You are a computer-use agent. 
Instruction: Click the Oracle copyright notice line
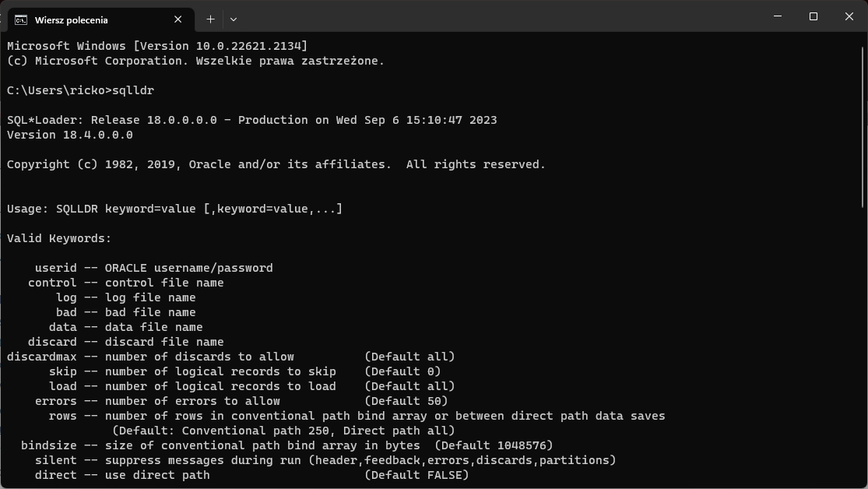(x=276, y=164)
